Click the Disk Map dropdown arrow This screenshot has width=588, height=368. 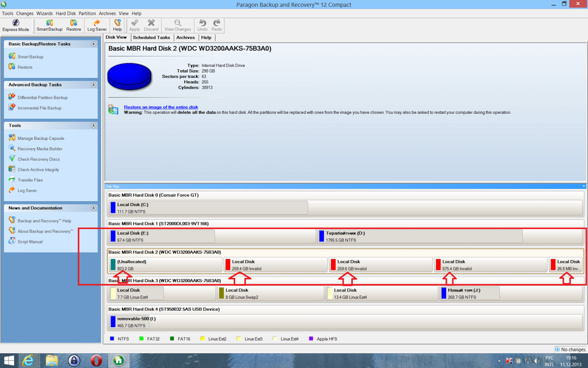(584, 186)
